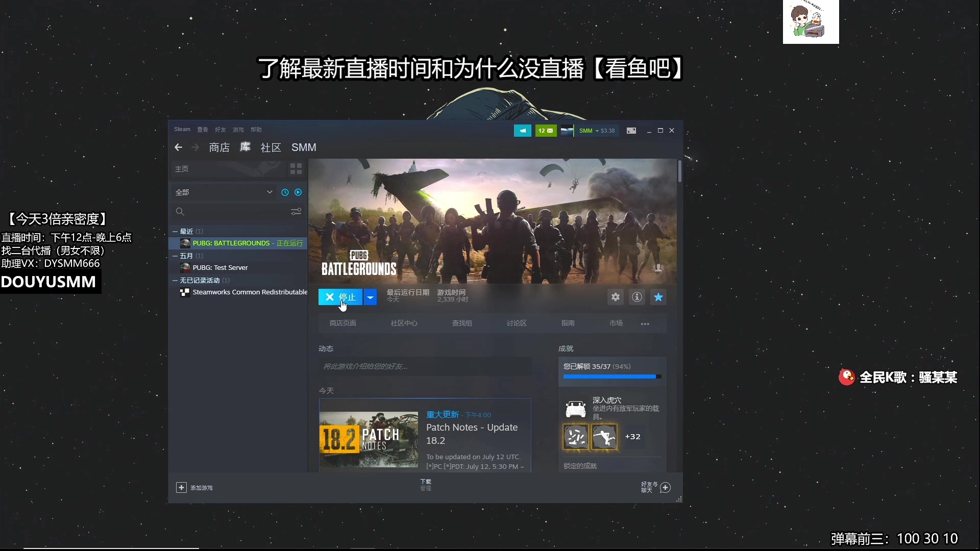Click the SMM profile icon in top bar
Screen dimensions: 980x551
569,131
